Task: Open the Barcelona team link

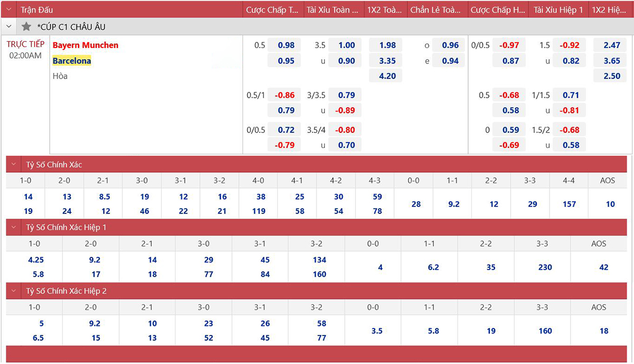Action: 72,61
